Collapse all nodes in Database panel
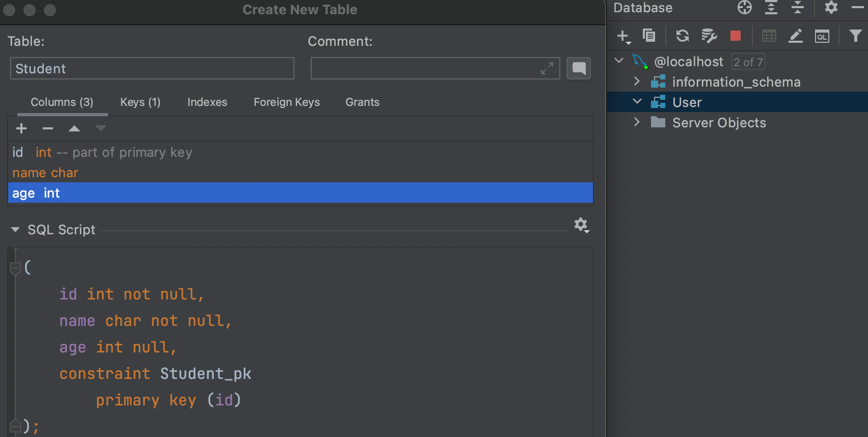Viewport: 868px width, 437px height. 798,8
